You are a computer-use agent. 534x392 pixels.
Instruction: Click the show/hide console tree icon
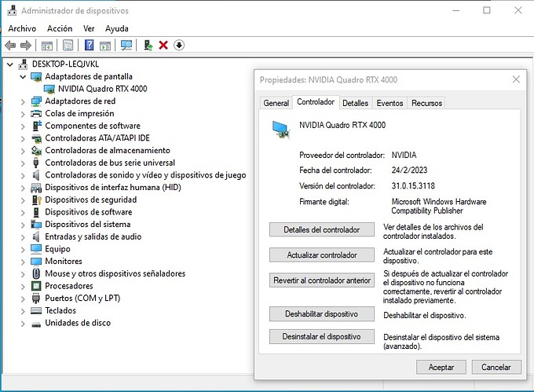coord(46,46)
